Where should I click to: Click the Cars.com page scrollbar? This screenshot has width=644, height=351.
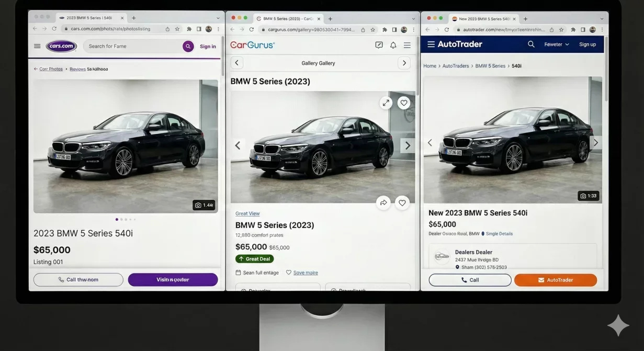point(222,56)
